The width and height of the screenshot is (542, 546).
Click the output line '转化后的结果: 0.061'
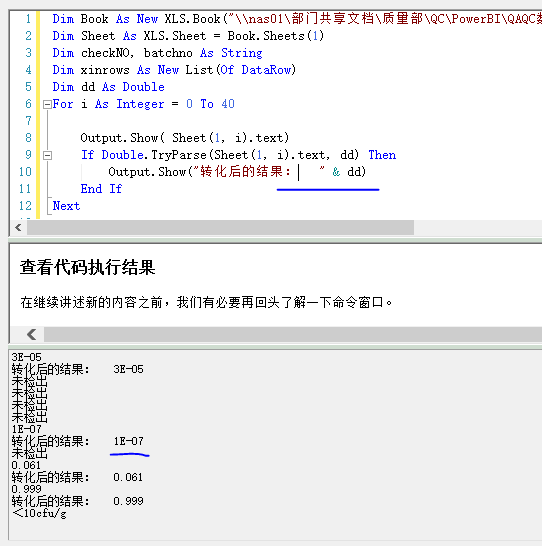77,477
